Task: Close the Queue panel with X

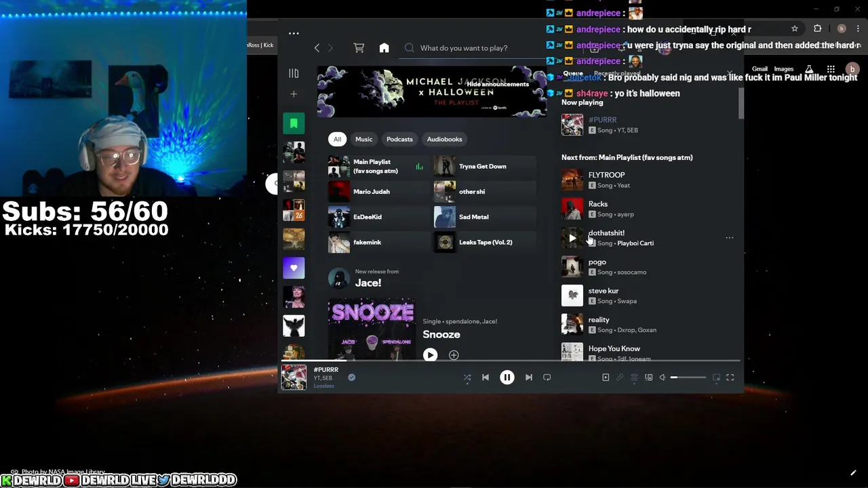Action: pyautogui.click(x=730, y=73)
